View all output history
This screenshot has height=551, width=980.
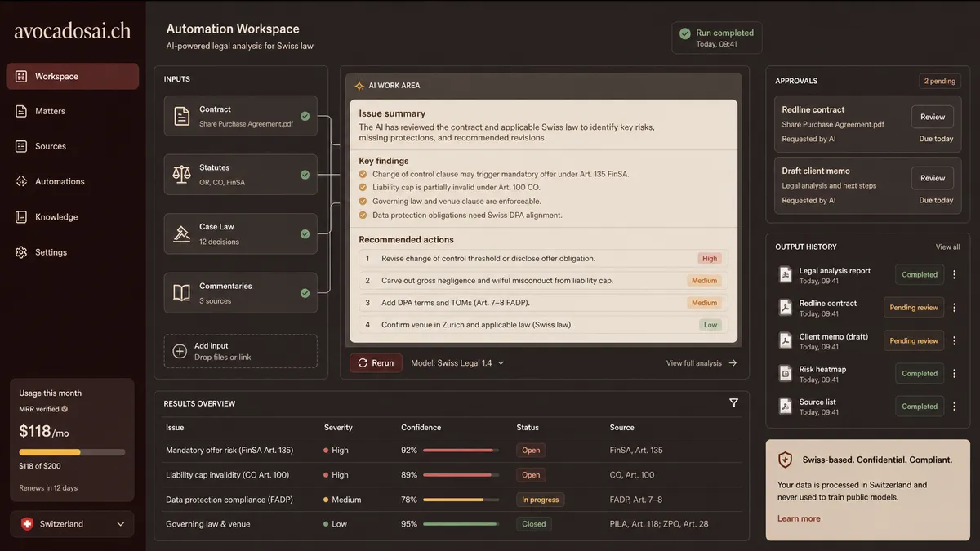click(948, 247)
